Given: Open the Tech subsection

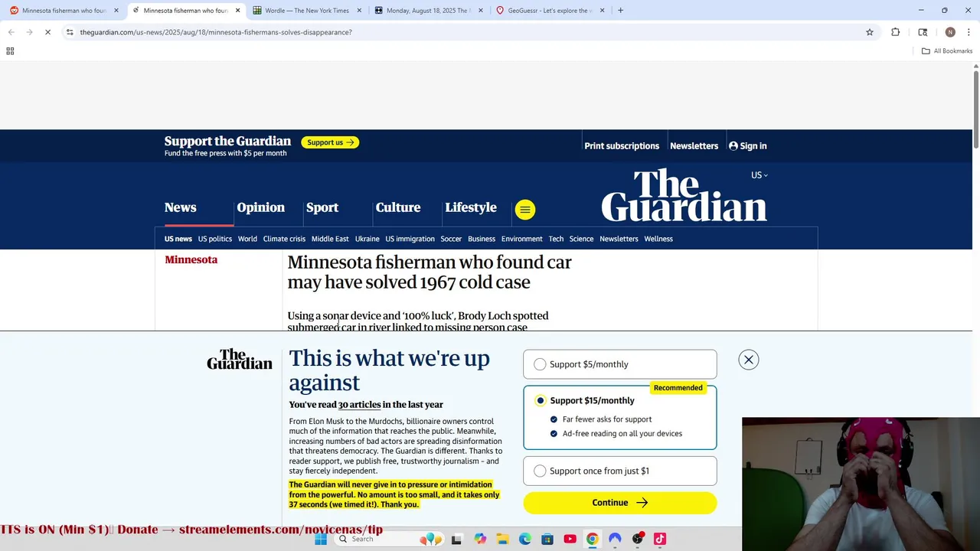Looking at the screenshot, I should tap(556, 239).
